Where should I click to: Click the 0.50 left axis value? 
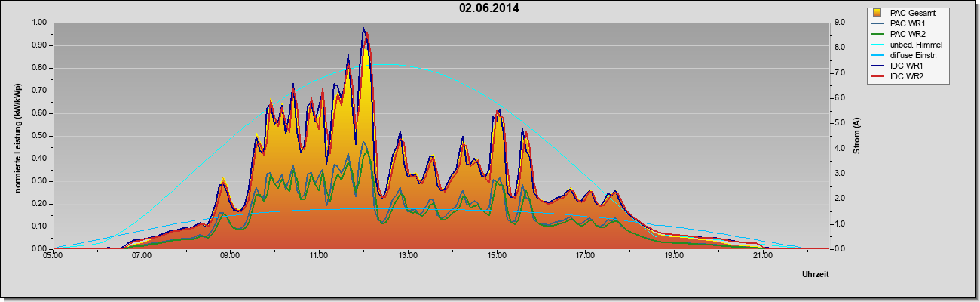coord(40,136)
